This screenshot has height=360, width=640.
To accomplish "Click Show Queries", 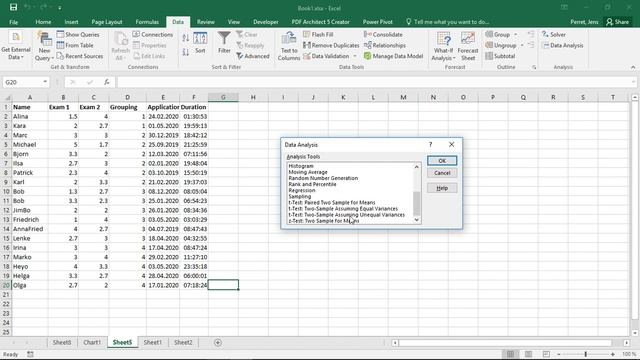I will [x=78, y=35].
